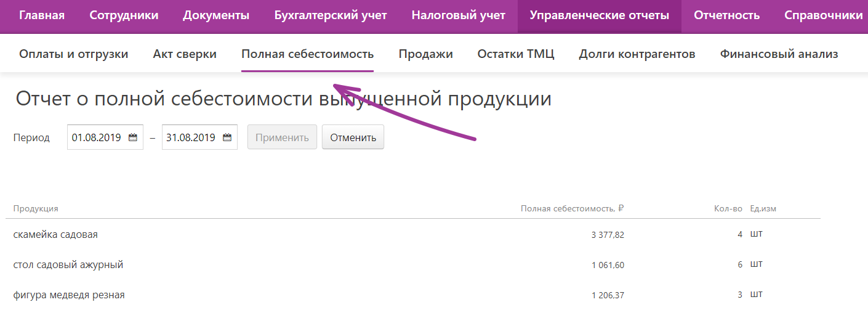Image resolution: width=868 pixels, height=318 pixels.
Task: Open Долги контрагентов tab
Action: [637, 54]
